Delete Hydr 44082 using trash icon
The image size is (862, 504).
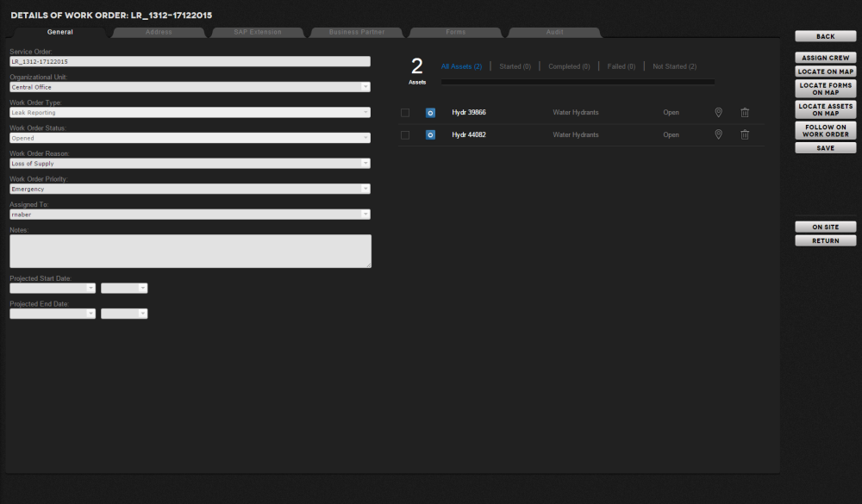[x=745, y=134]
